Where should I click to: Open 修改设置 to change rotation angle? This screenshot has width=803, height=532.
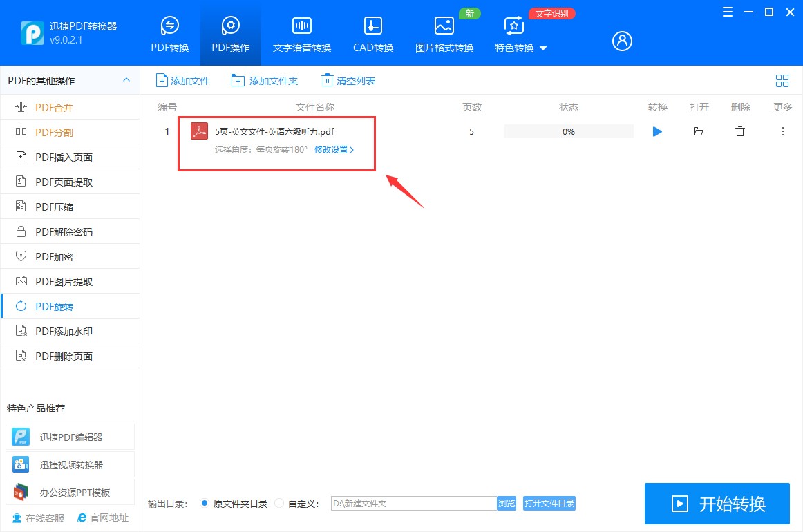[332, 151]
